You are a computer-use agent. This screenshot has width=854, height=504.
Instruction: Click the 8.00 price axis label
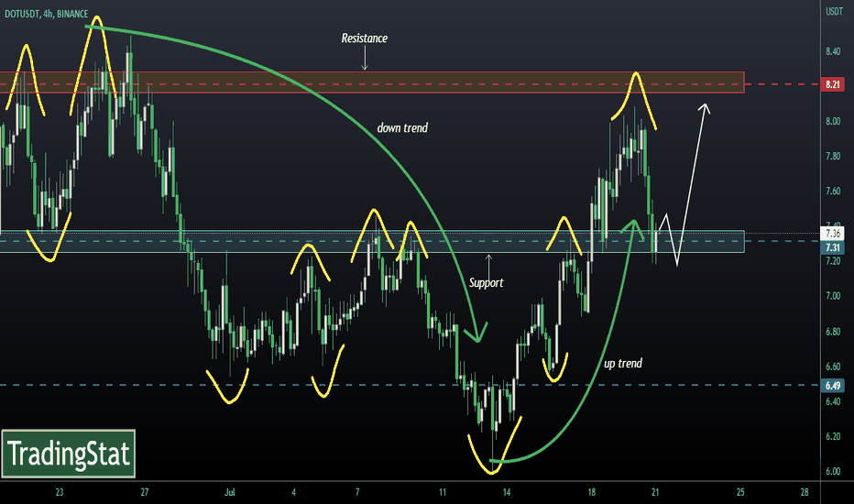tap(833, 121)
